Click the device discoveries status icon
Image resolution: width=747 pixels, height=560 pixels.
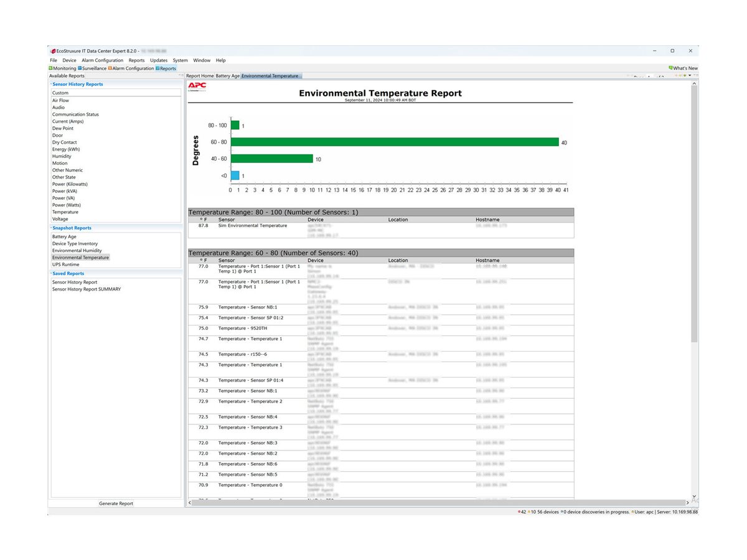[562, 511]
